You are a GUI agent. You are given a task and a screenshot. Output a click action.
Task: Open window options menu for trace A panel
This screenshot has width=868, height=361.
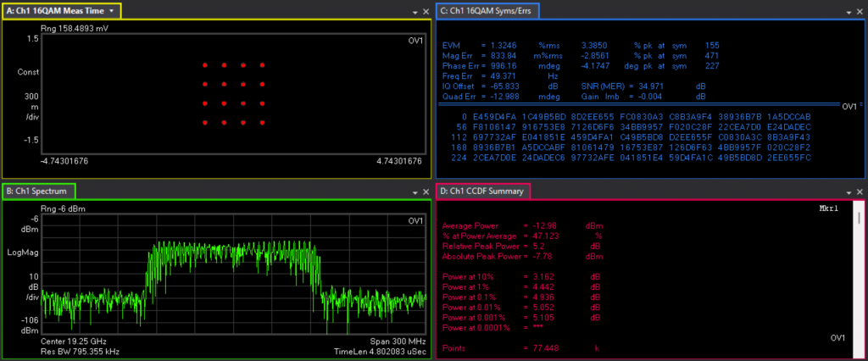[x=415, y=13]
